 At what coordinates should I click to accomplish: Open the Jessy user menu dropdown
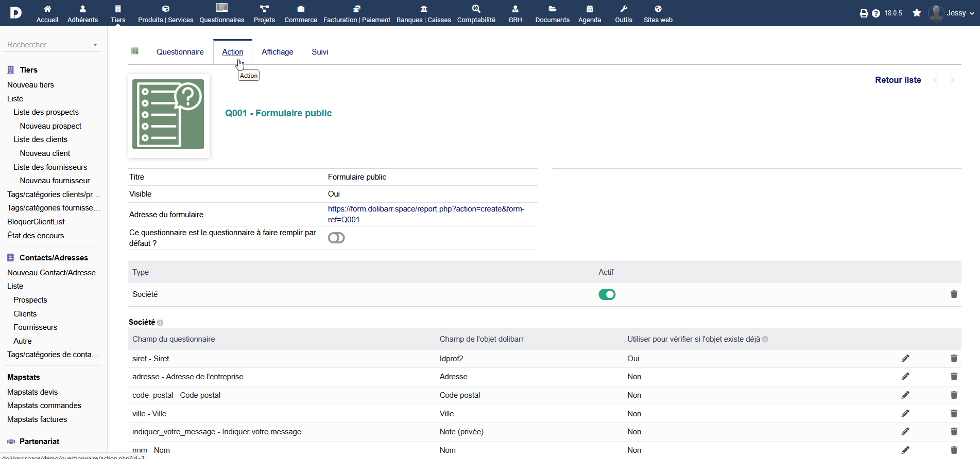coord(952,13)
